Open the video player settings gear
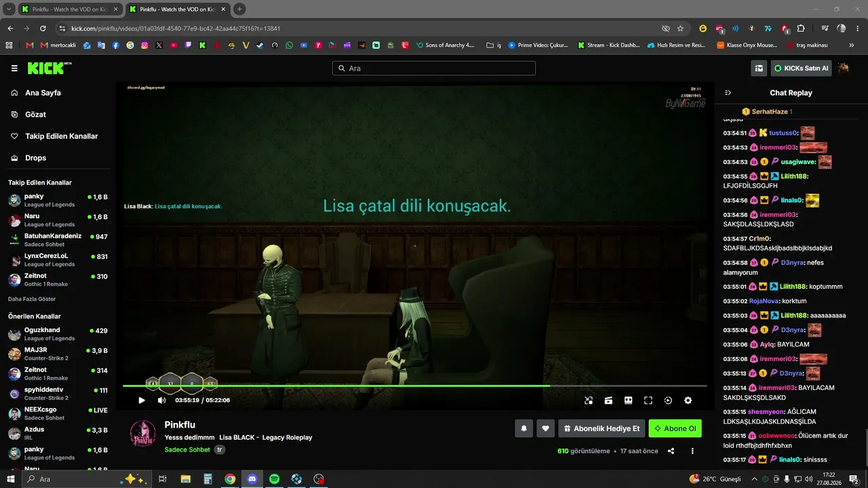The width and height of the screenshot is (868, 488). click(x=688, y=401)
